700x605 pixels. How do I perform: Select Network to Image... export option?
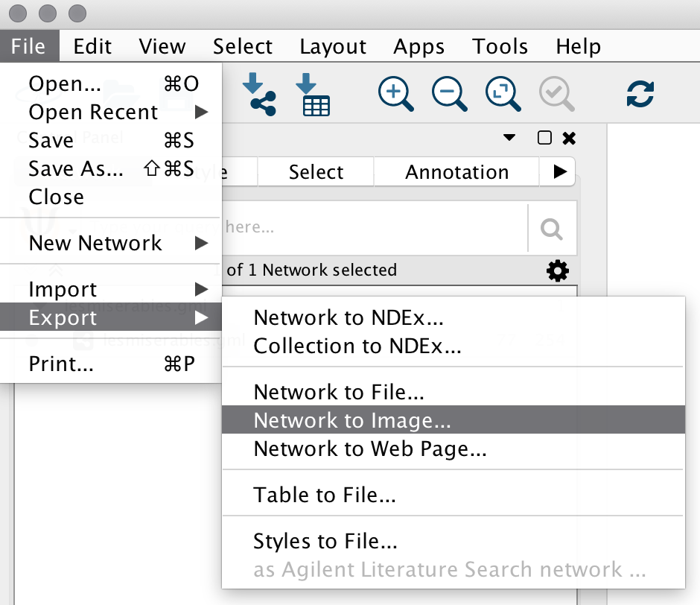coord(454,420)
